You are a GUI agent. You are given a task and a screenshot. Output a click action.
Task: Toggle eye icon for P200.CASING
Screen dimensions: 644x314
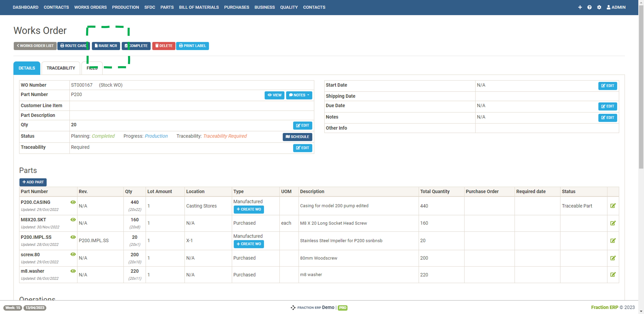tap(73, 202)
